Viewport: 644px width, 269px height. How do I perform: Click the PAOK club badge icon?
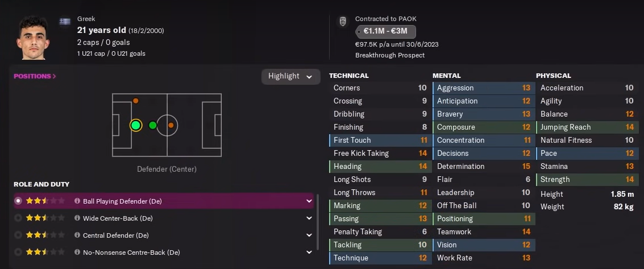coord(342,21)
